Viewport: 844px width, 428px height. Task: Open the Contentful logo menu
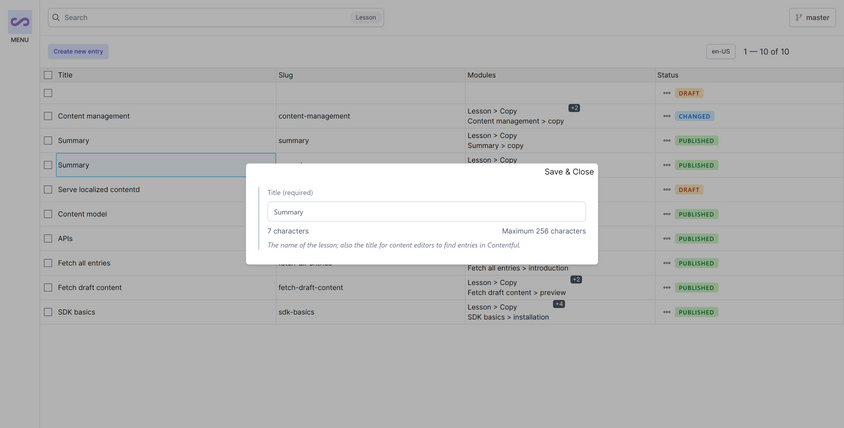pos(19,23)
